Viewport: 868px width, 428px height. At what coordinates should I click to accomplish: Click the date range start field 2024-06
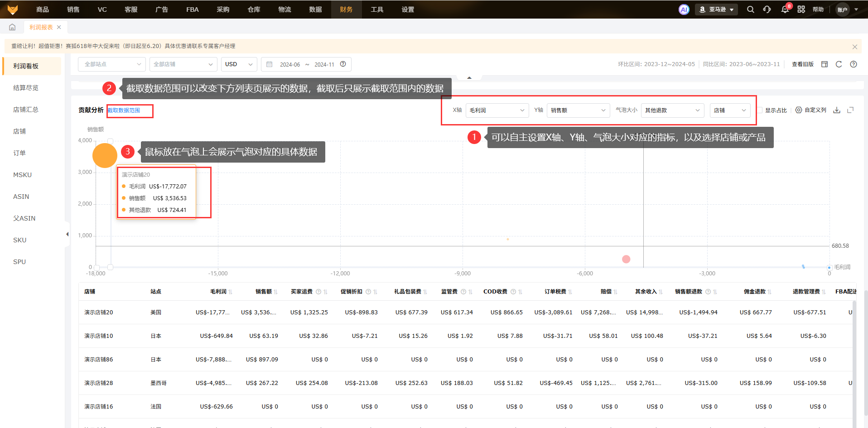click(x=289, y=65)
